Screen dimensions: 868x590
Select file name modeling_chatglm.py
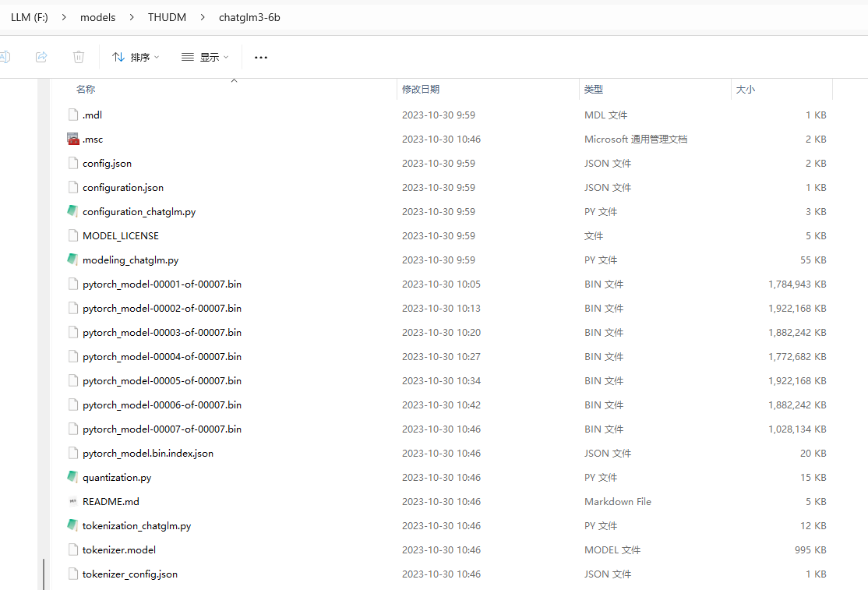pyautogui.click(x=131, y=260)
